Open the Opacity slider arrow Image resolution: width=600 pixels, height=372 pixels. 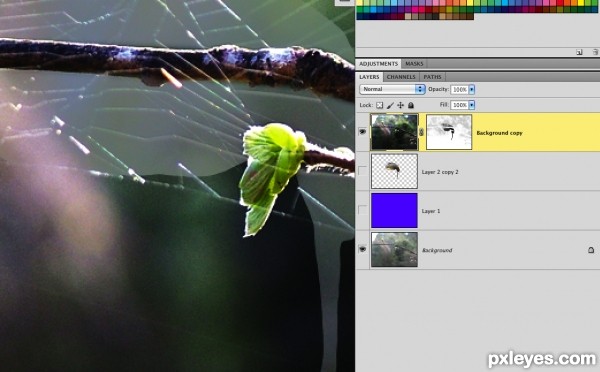coord(472,89)
